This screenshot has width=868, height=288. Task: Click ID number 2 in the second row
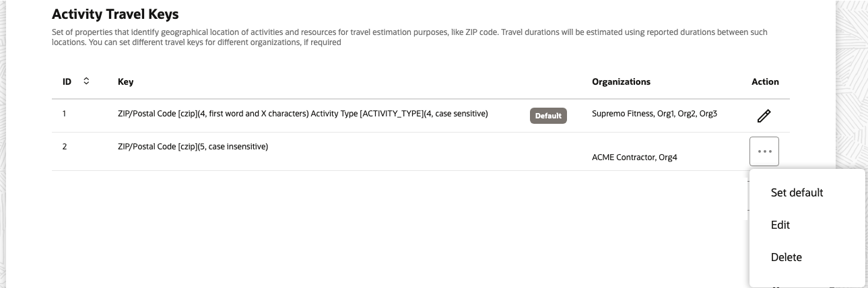pyautogui.click(x=64, y=146)
